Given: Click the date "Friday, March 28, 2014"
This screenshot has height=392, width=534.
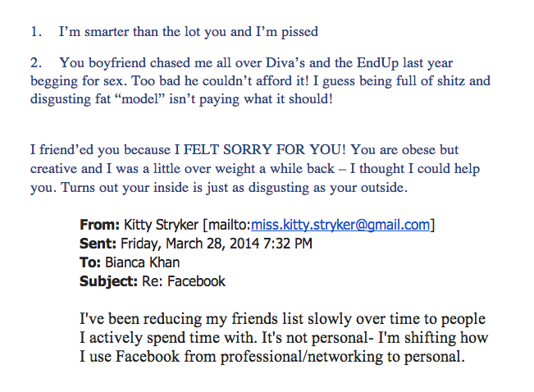Looking at the screenshot, I should (x=189, y=244).
